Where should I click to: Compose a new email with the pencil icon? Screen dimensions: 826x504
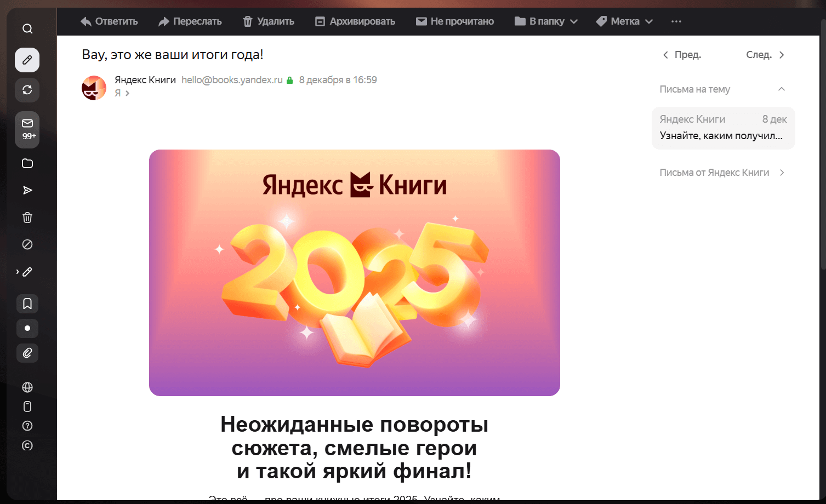pos(27,60)
